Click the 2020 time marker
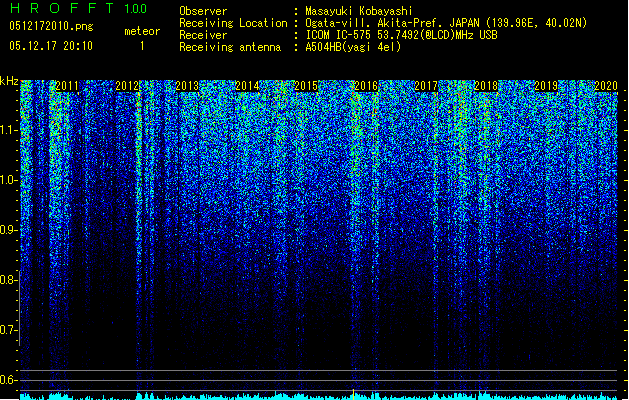Screen dimensions: 629x400 click(x=606, y=86)
